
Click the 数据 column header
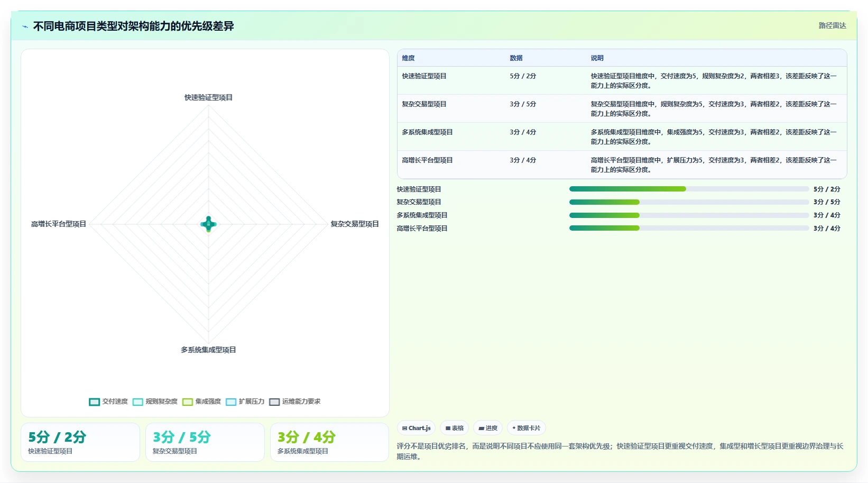click(x=516, y=58)
